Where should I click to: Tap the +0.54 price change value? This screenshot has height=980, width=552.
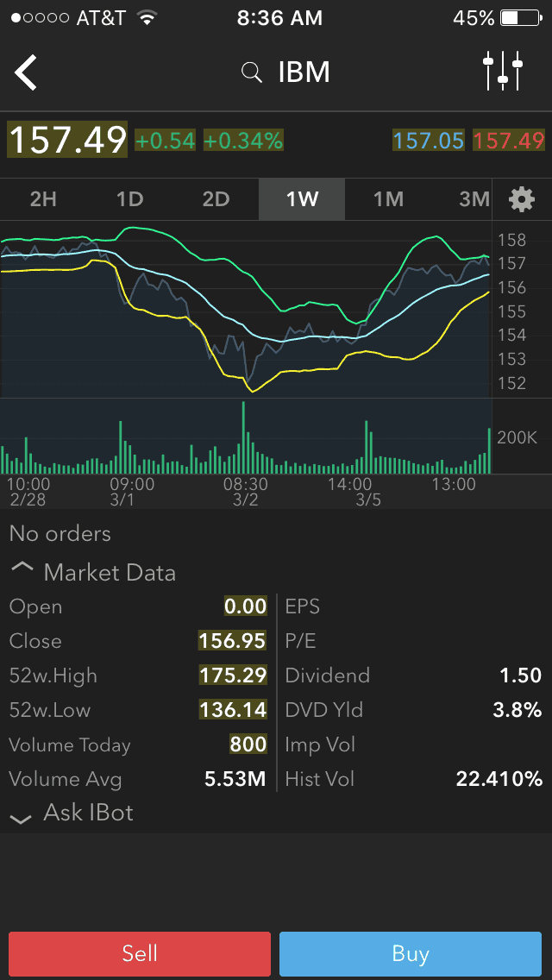165,141
